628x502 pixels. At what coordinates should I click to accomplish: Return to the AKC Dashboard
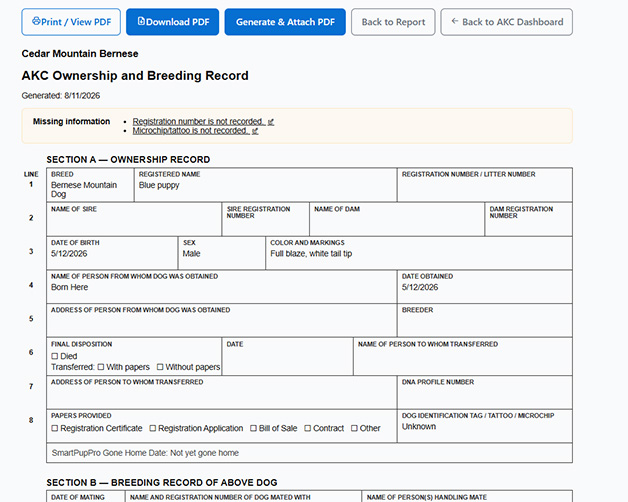pos(507,22)
